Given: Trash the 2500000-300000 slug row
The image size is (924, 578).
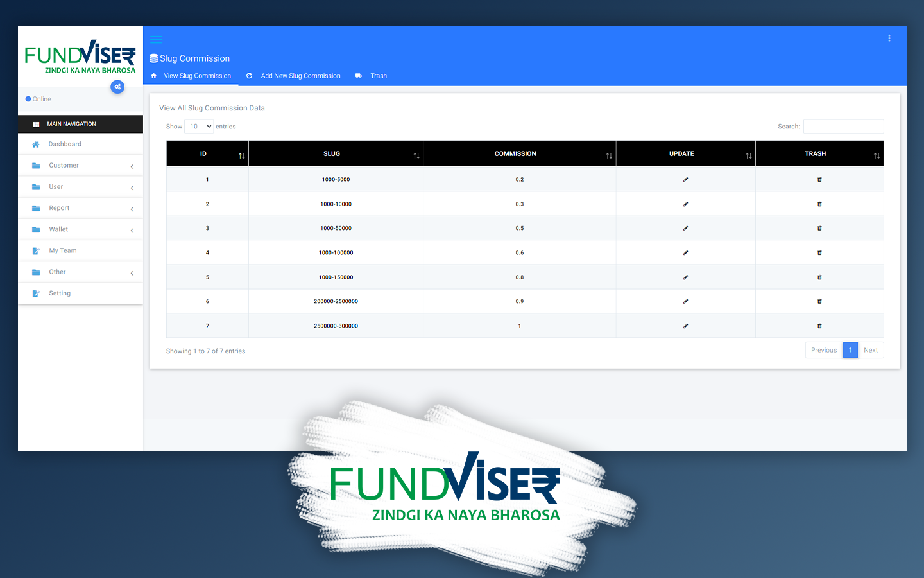Looking at the screenshot, I should coord(819,326).
